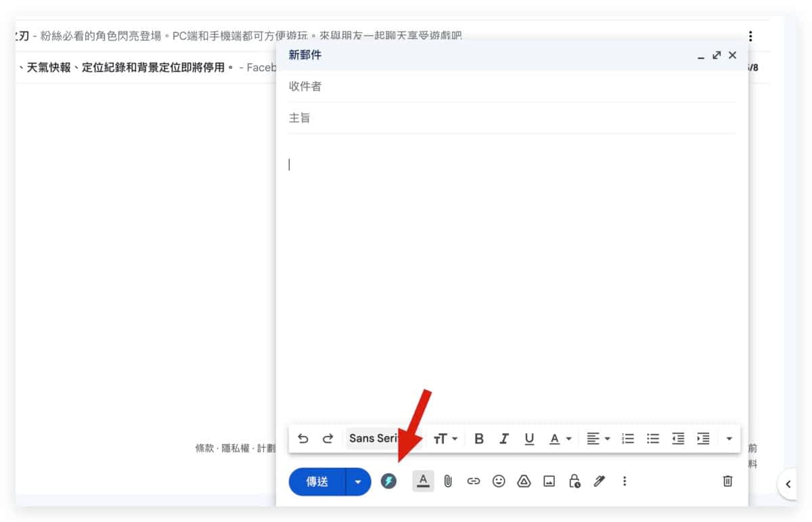Expand compose window to full screen
The height and width of the screenshot is (522, 812).
point(717,55)
